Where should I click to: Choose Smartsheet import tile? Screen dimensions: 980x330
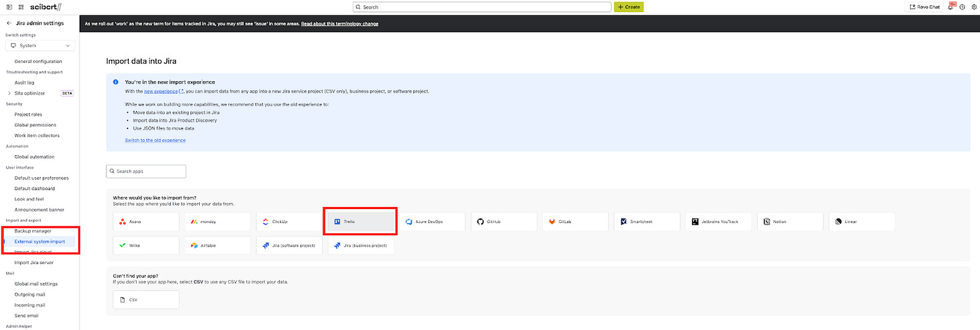[647, 221]
